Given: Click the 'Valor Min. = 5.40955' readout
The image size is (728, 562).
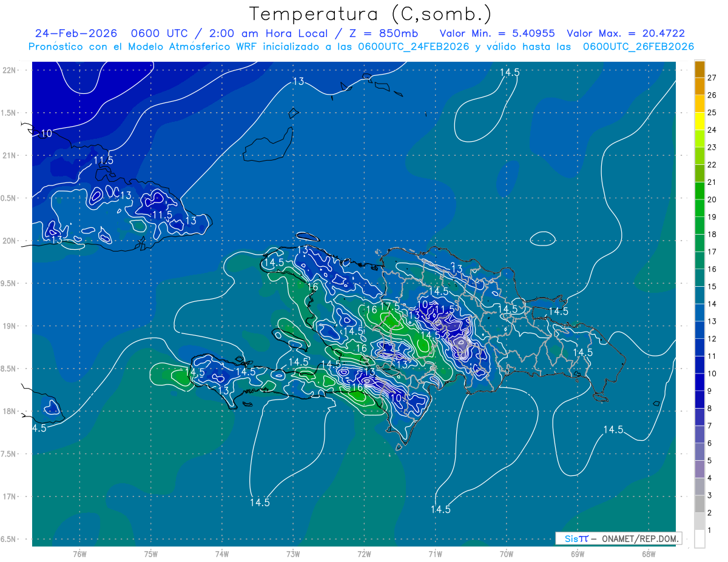Looking at the screenshot, I should click(x=497, y=33).
